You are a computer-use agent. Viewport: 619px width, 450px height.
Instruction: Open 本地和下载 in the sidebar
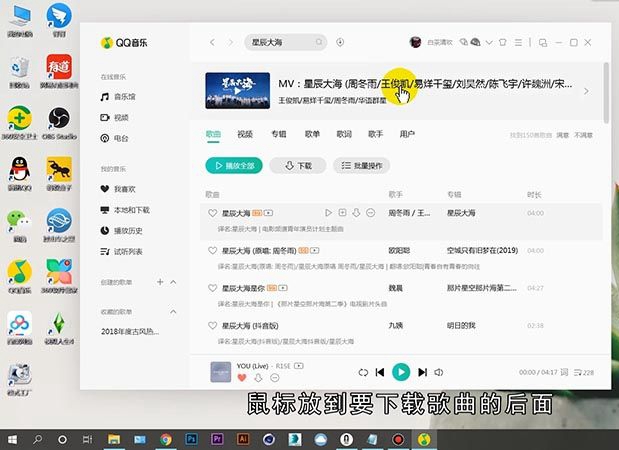coord(125,210)
